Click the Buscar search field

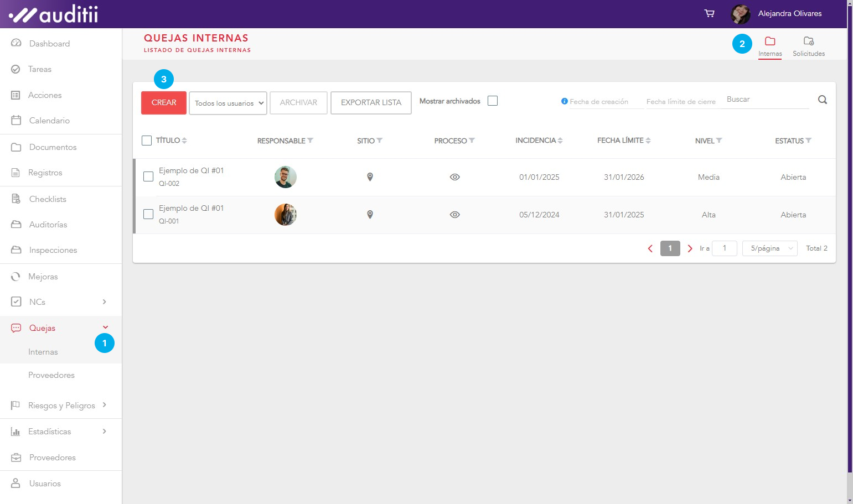coord(767,100)
